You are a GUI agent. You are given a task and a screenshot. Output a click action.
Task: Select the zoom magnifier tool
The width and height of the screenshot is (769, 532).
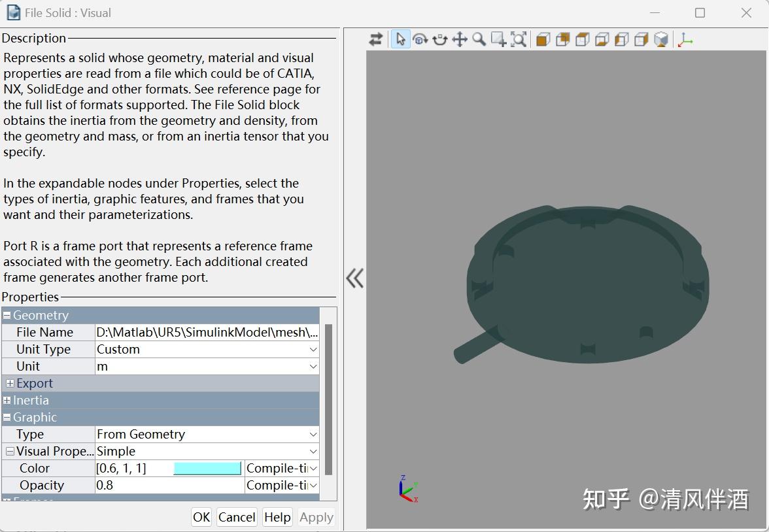click(x=479, y=39)
